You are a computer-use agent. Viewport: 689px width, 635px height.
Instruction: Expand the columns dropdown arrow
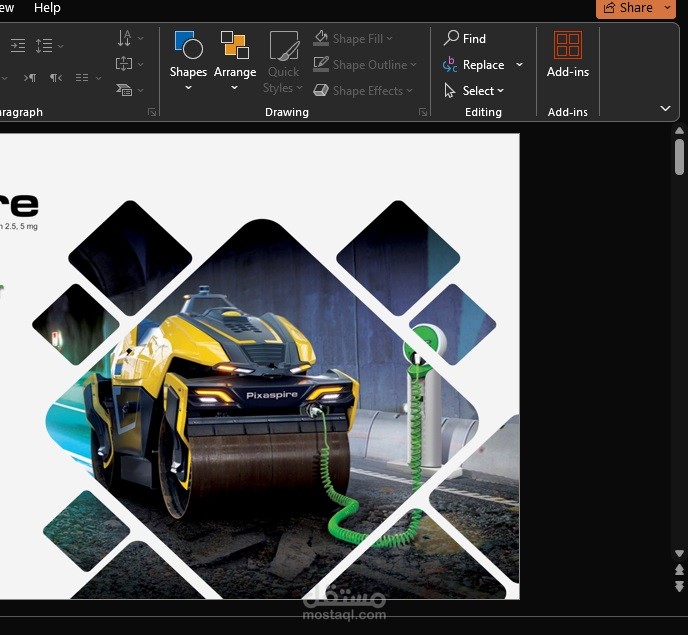[98, 78]
